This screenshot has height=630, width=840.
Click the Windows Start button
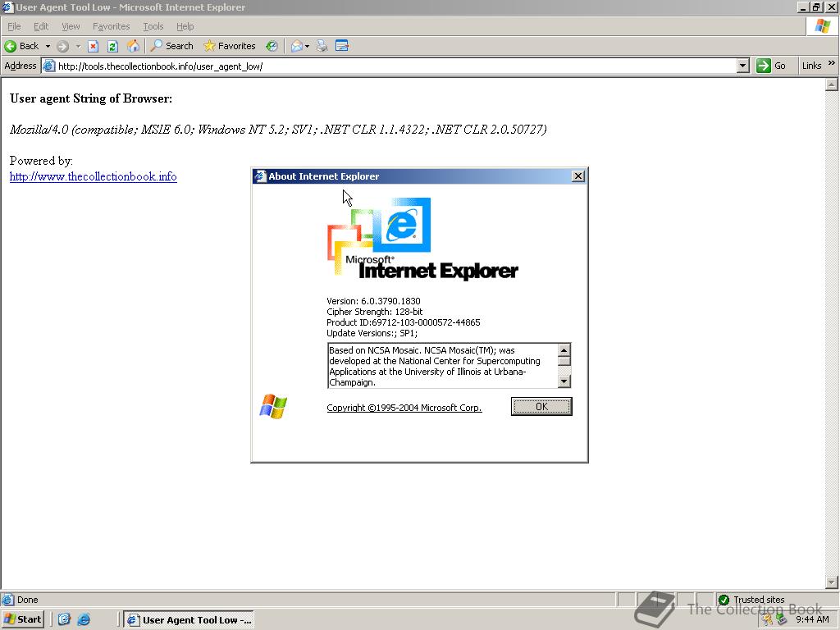point(22,619)
